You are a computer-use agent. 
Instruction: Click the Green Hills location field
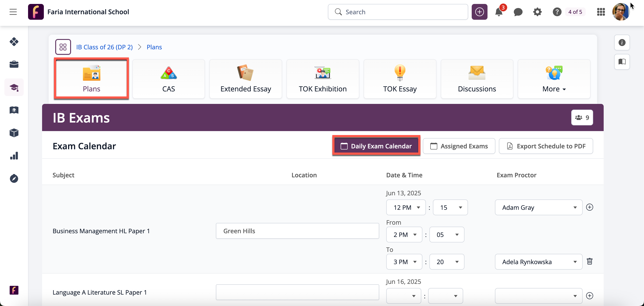[x=297, y=231]
